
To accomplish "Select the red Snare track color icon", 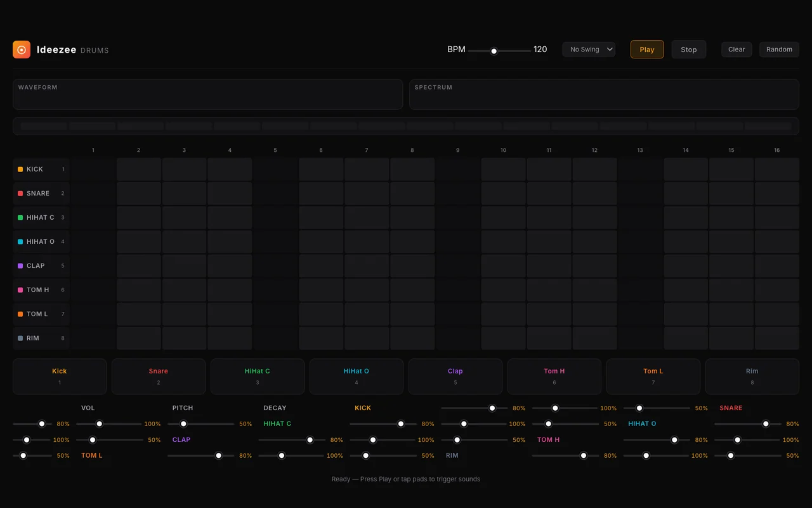I will click(x=20, y=194).
